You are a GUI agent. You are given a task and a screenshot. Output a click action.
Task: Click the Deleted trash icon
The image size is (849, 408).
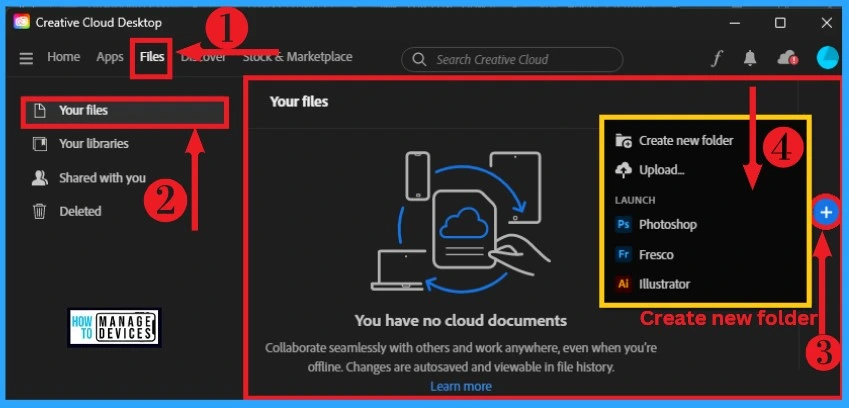pos(39,211)
